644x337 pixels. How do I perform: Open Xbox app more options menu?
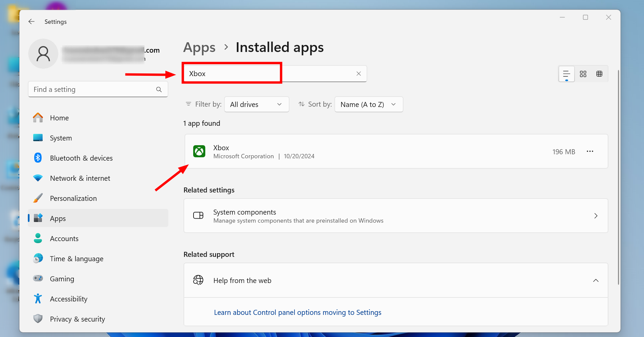590,152
